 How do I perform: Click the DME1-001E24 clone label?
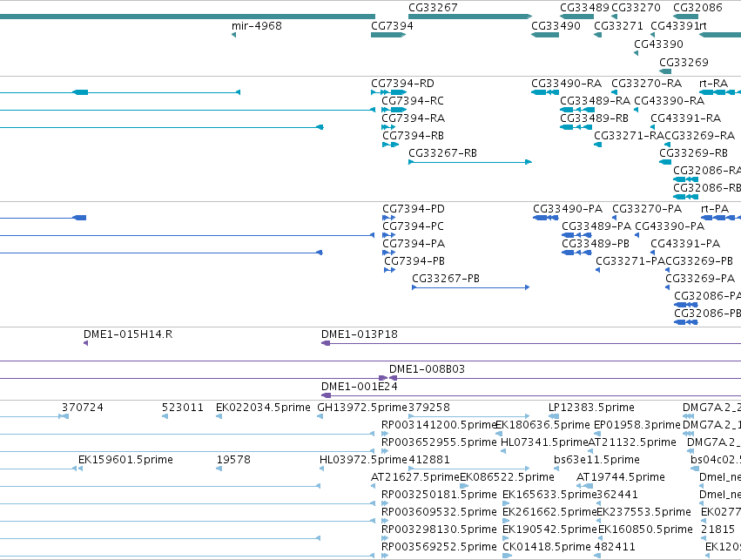[x=360, y=387]
